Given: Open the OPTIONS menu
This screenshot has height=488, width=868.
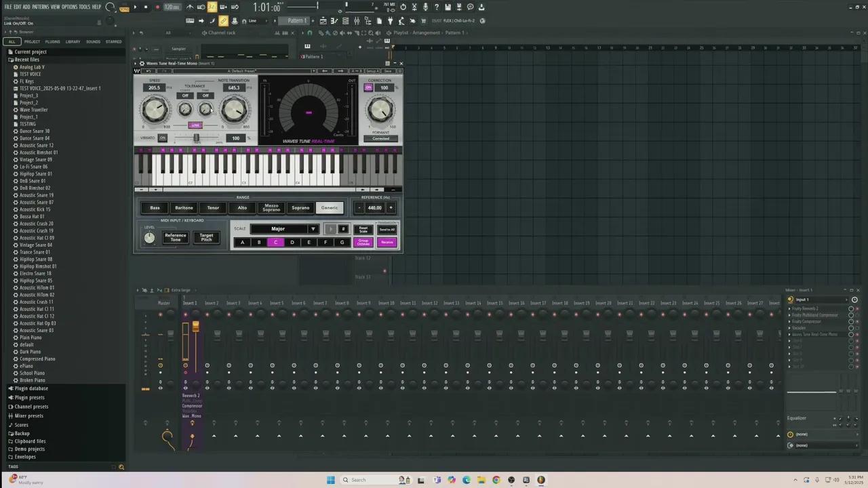Looking at the screenshot, I should (69, 7).
